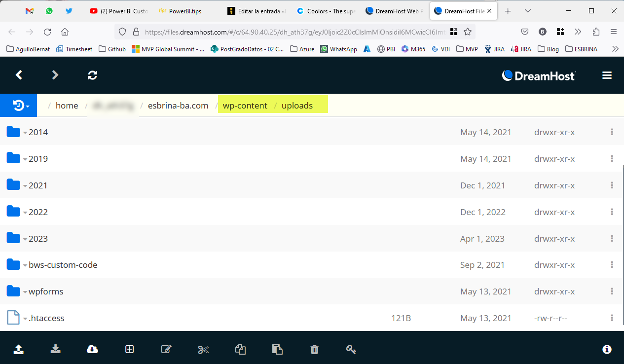This screenshot has height=364, width=624.
Task: Expand dropdown arrow next to 2014 folder
Action: [x=25, y=133]
